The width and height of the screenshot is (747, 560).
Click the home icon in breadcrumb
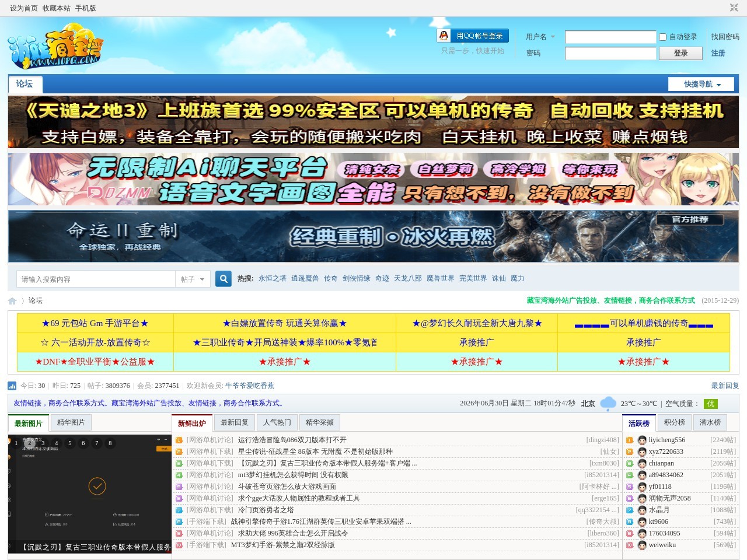pyautogui.click(x=12, y=301)
